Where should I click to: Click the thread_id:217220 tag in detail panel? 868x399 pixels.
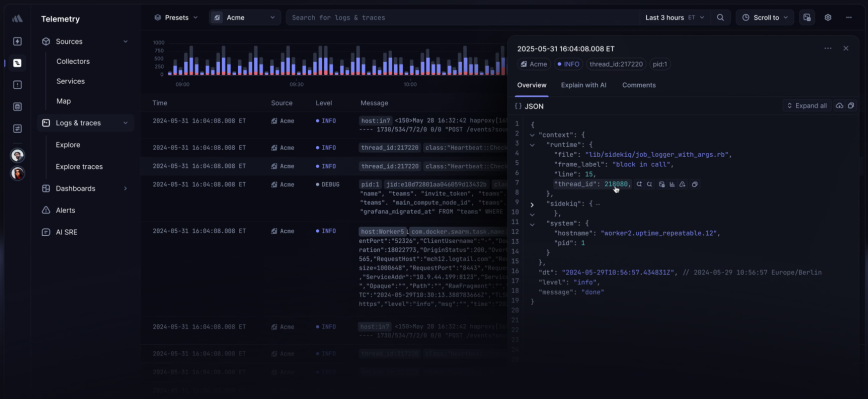616,64
